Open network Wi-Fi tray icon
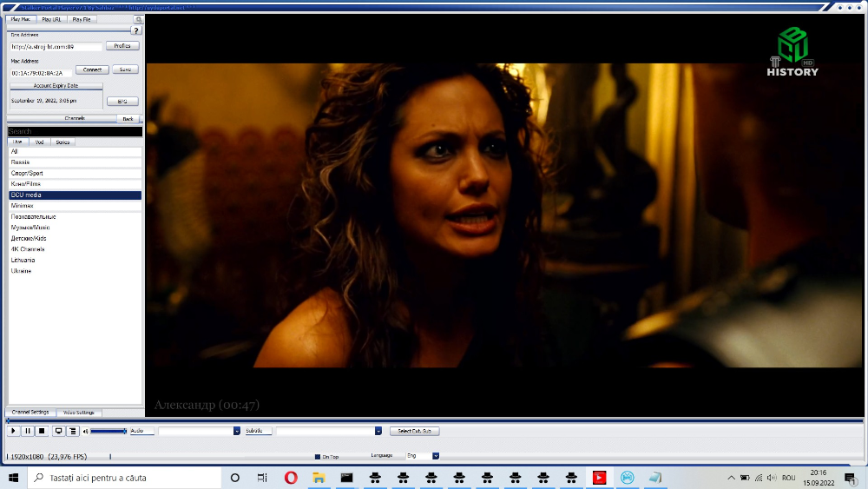Screen dimensions: 868x489 tap(759, 478)
